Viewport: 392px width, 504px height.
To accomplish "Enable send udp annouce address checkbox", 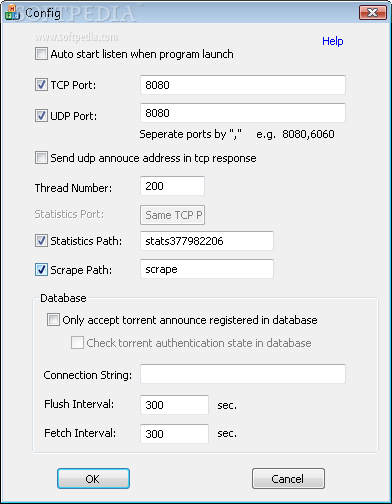I will click(41, 158).
